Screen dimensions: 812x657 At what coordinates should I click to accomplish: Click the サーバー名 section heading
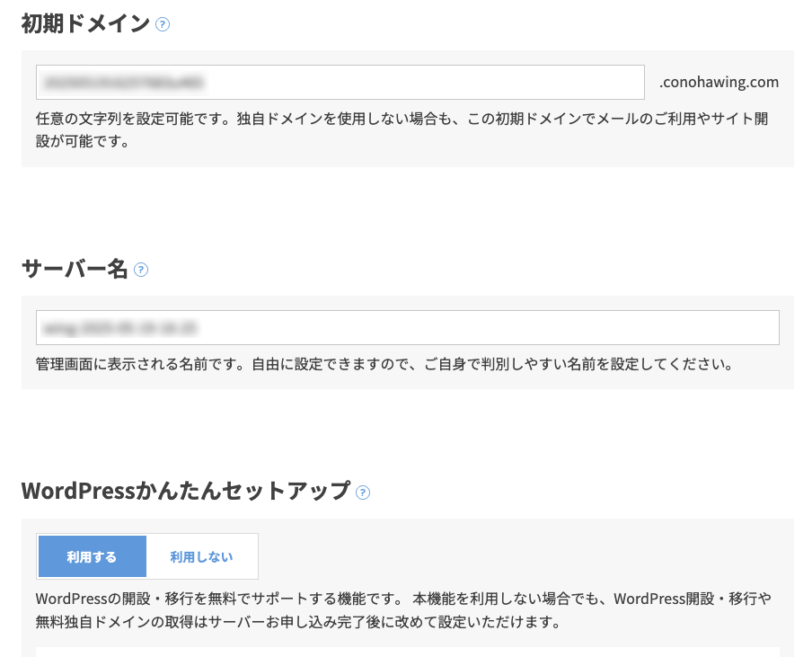pyautogui.click(x=75, y=270)
